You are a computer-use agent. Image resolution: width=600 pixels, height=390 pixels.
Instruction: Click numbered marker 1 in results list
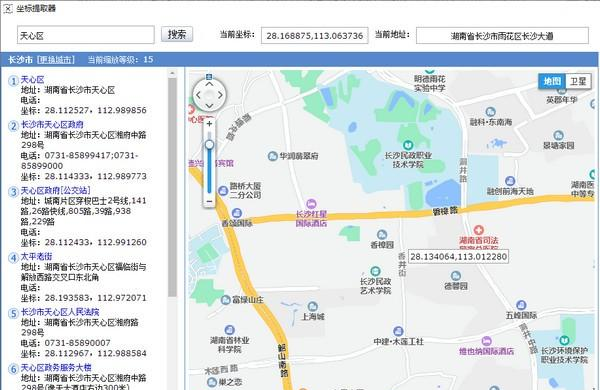[x=13, y=81]
